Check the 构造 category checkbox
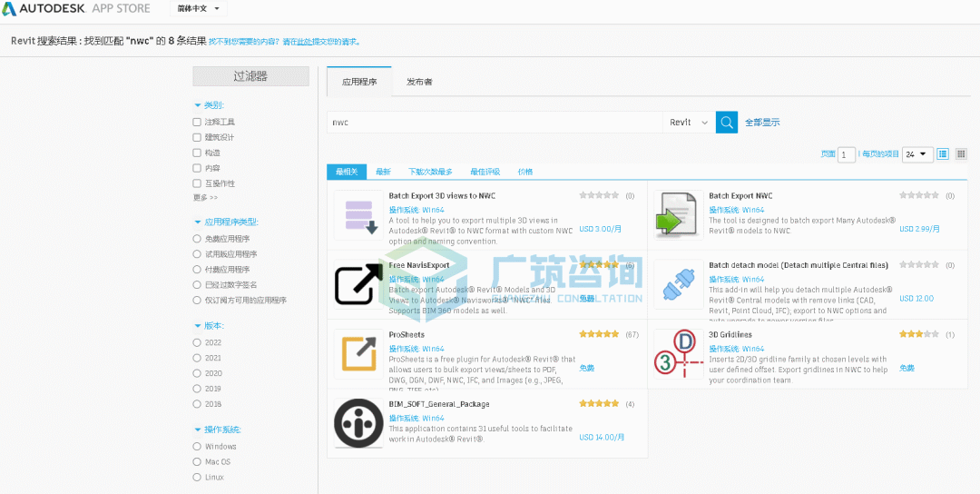980x494 pixels. coord(197,153)
